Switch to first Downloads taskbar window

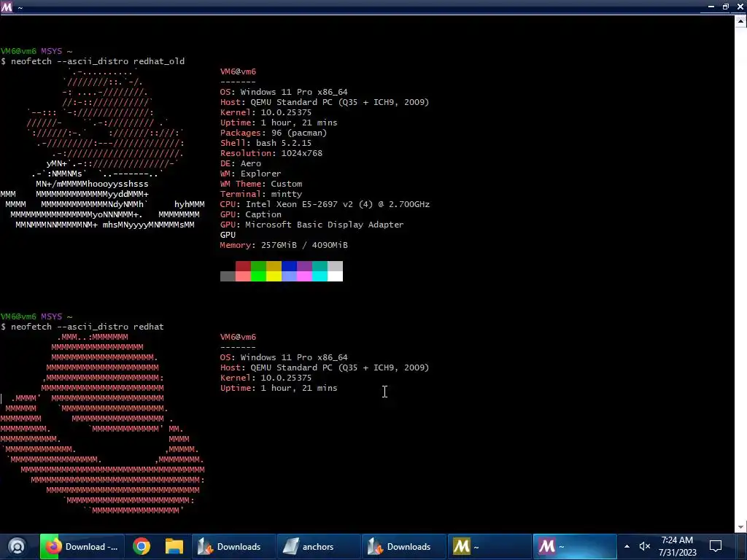(x=234, y=546)
